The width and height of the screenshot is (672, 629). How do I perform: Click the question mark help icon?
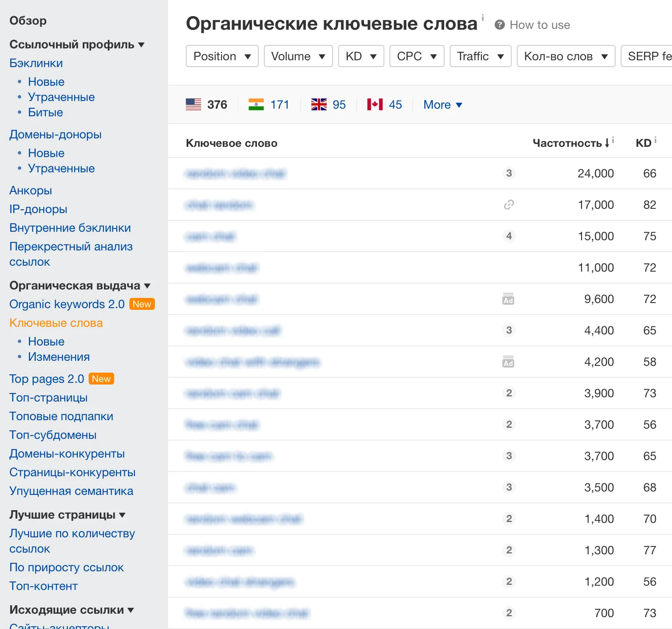click(x=499, y=25)
